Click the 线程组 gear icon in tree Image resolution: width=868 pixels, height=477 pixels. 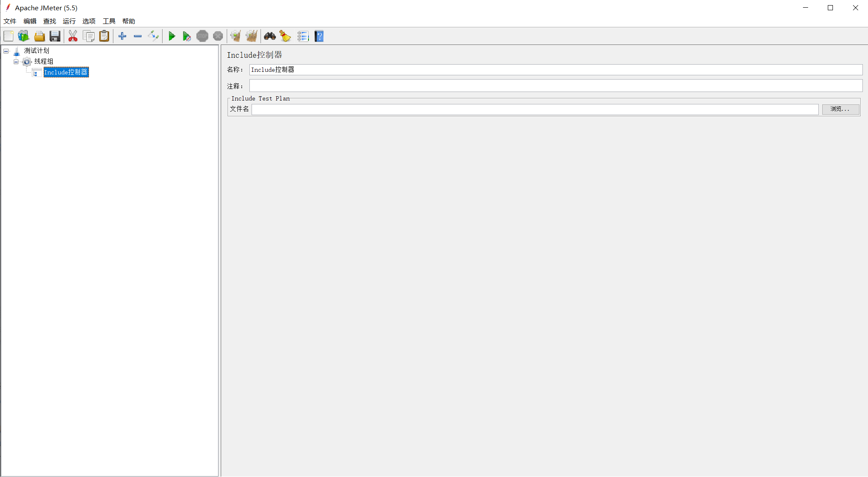click(x=27, y=62)
